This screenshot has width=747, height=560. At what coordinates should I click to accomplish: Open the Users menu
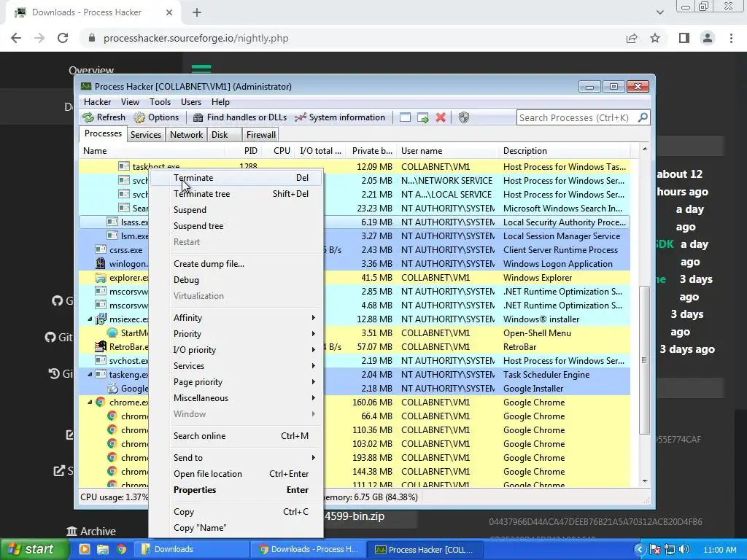191,102
